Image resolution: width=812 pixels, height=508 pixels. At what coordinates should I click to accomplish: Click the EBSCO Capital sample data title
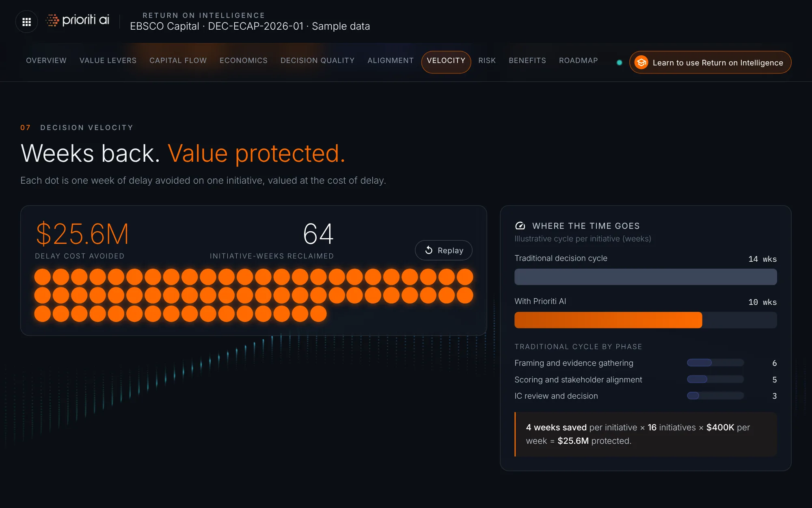[x=250, y=26]
